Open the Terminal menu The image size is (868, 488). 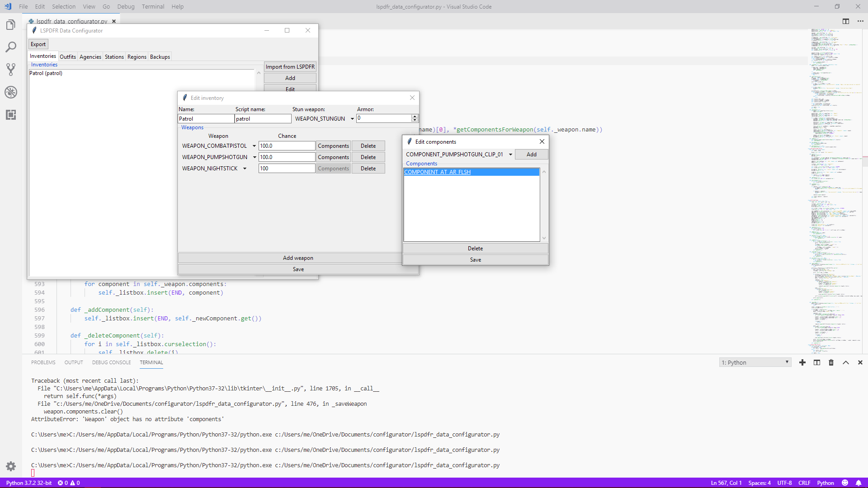click(153, 6)
